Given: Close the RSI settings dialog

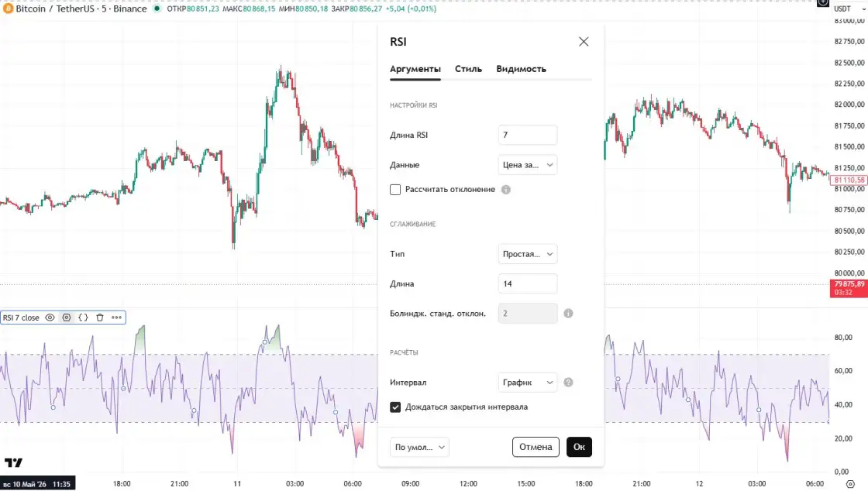Looking at the screenshot, I should pyautogui.click(x=584, y=42).
